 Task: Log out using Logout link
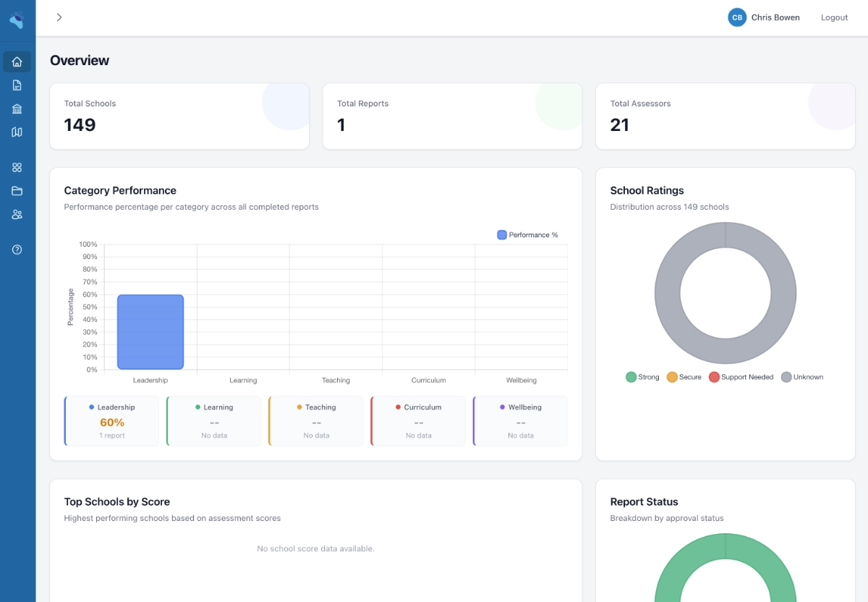tap(834, 17)
